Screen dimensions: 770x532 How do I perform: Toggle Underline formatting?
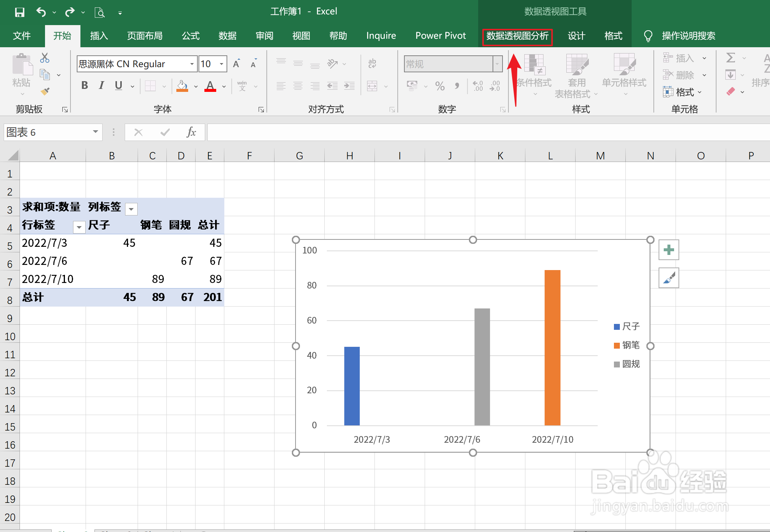(x=118, y=86)
